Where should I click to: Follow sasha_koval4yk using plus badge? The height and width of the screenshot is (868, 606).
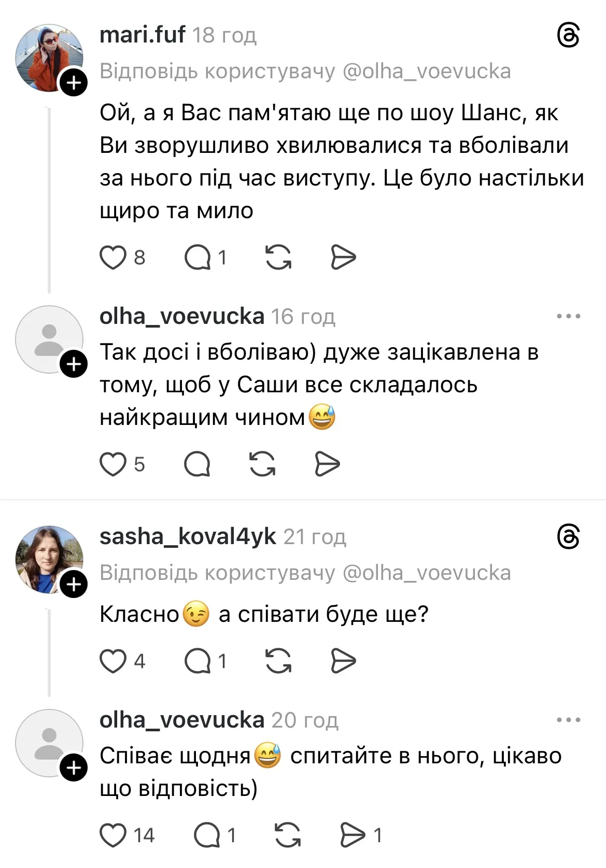[x=74, y=585]
